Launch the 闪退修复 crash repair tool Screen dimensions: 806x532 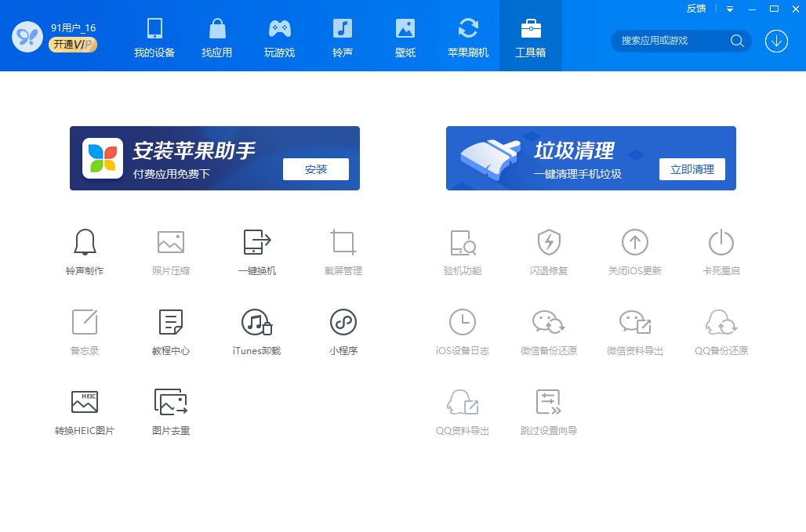coord(549,252)
